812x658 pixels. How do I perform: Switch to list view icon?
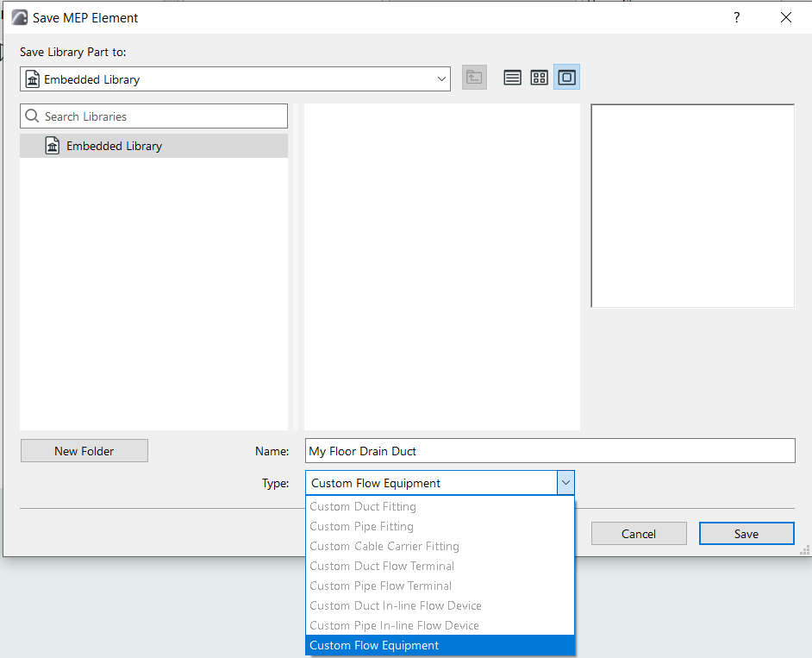(x=512, y=78)
